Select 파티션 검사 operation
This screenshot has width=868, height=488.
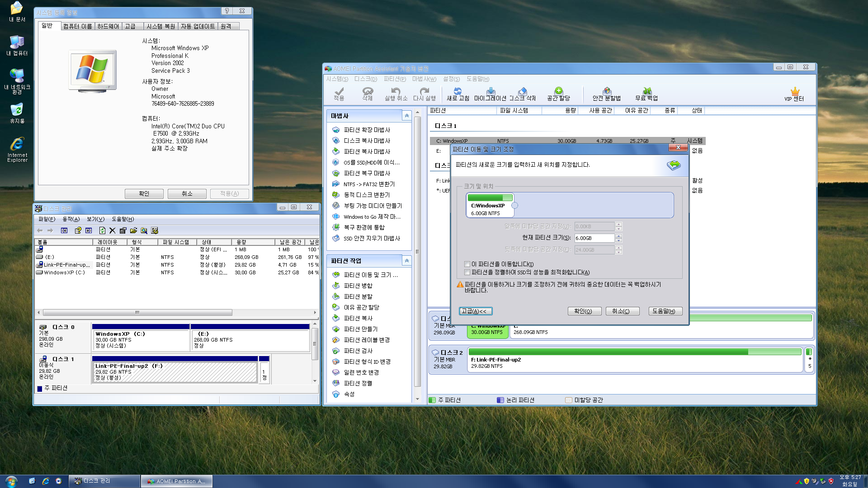(358, 351)
